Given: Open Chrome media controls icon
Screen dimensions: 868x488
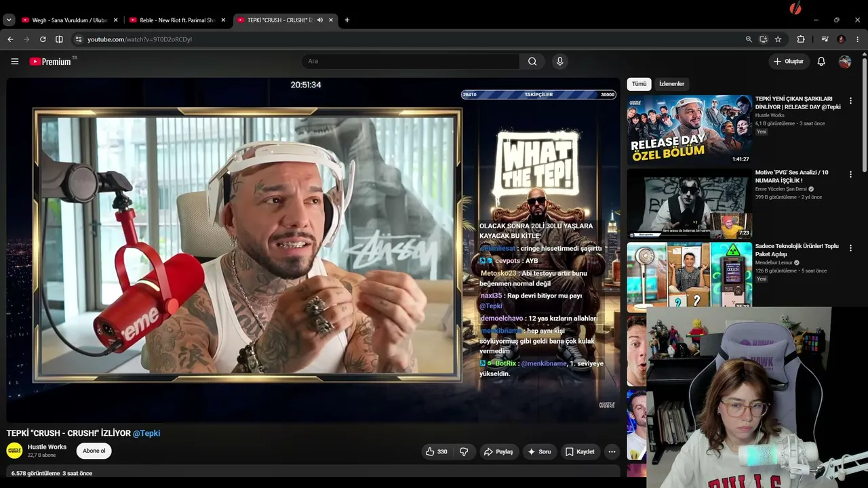Looking at the screenshot, I should (825, 39).
